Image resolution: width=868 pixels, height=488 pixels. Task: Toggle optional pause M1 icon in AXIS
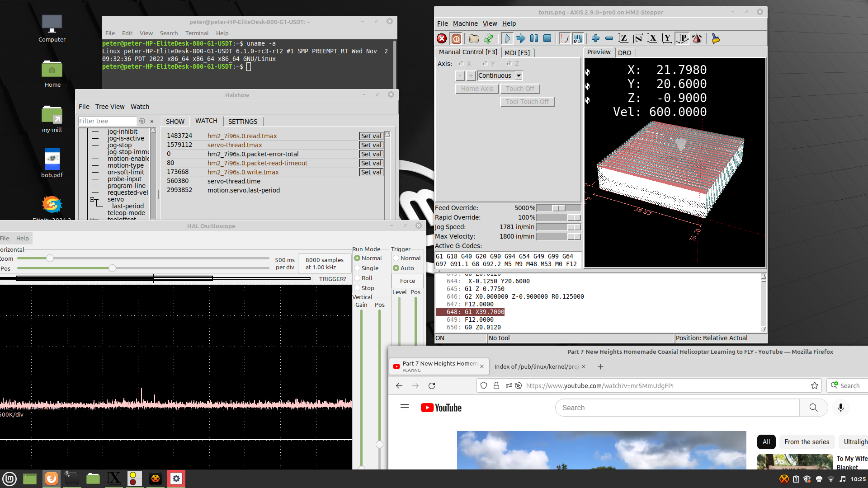(x=578, y=39)
